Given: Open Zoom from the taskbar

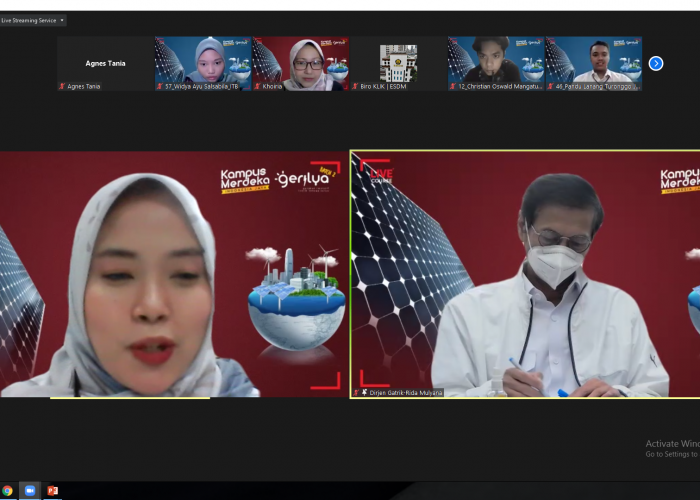Looking at the screenshot, I should point(30,490).
